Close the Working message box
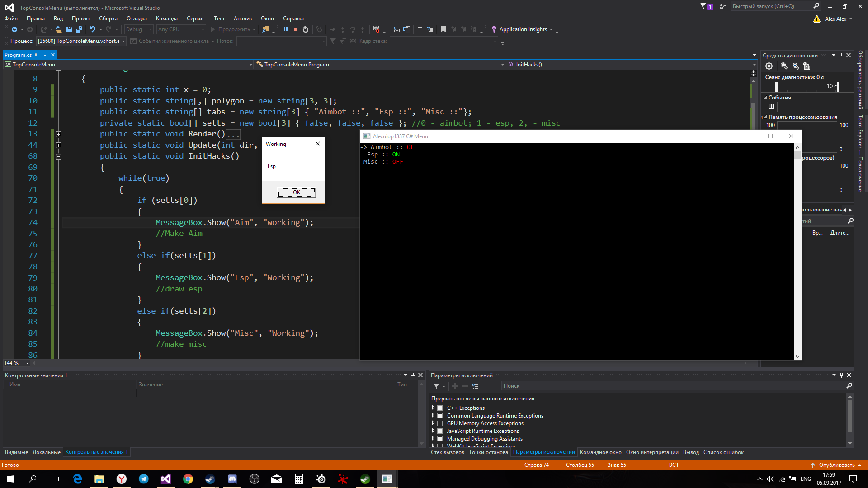The image size is (868, 488). tap(318, 144)
